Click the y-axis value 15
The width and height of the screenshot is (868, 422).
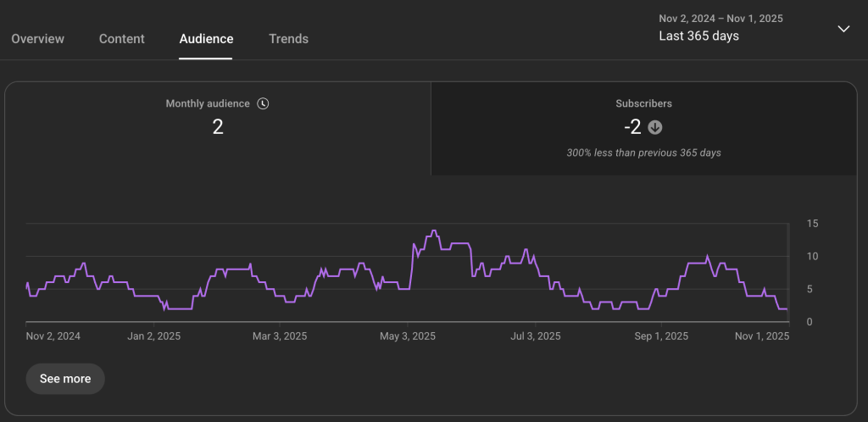click(813, 224)
